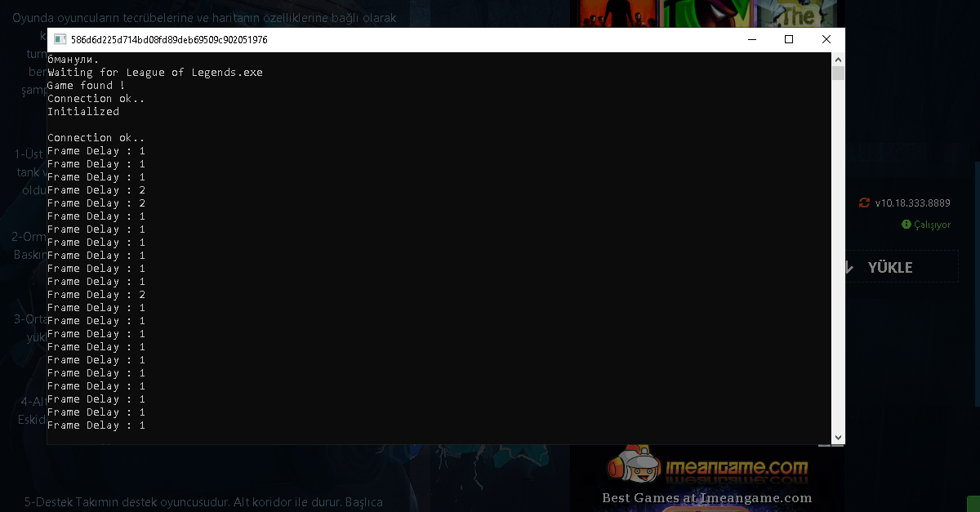980x512 pixels.
Task: Click the console window title text 586d6d225d…
Action: [x=169, y=39]
